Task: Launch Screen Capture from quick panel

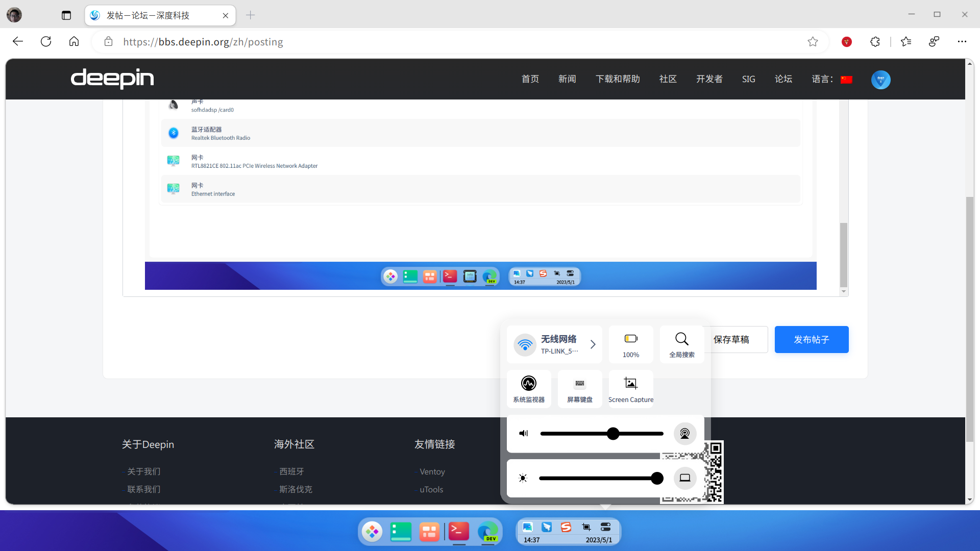Action: pyautogui.click(x=631, y=389)
